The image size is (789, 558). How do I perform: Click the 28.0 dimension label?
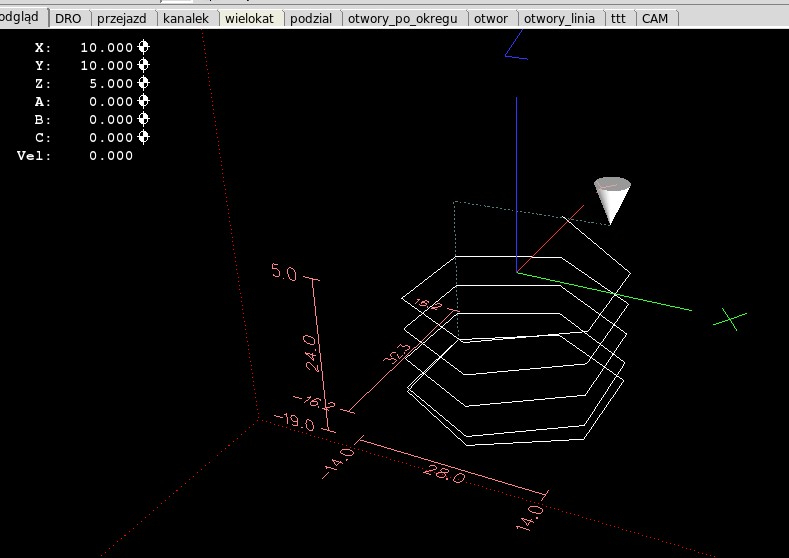pyautogui.click(x=444, y=473)
